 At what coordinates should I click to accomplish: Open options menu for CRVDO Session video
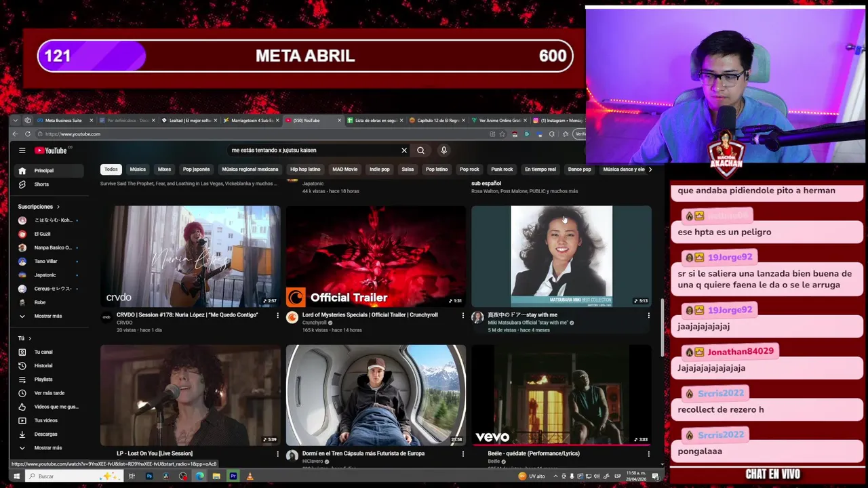pos(277,315)
